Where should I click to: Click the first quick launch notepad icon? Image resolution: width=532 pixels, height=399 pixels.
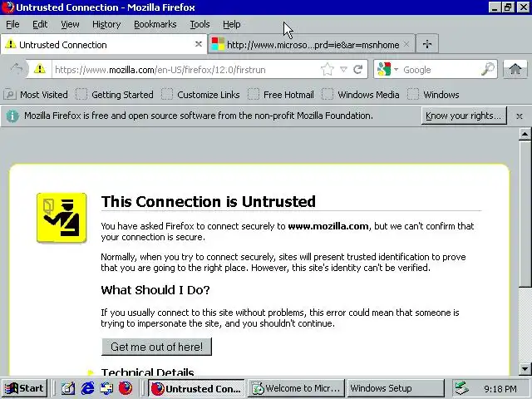[68, 388]
